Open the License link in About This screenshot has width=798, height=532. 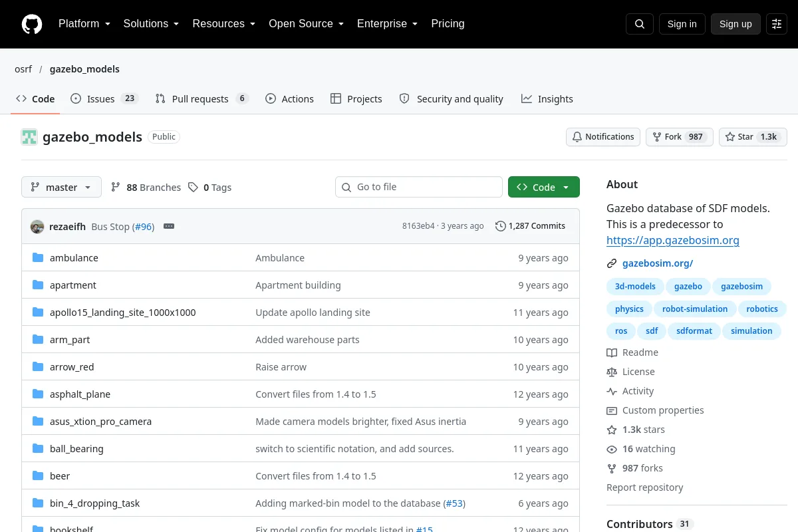tap(630, 372)
